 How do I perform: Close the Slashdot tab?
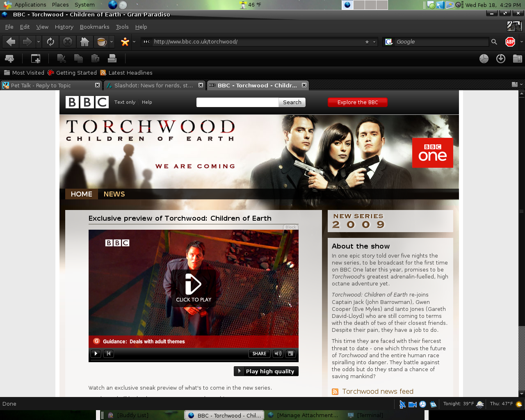pos(201,85)
